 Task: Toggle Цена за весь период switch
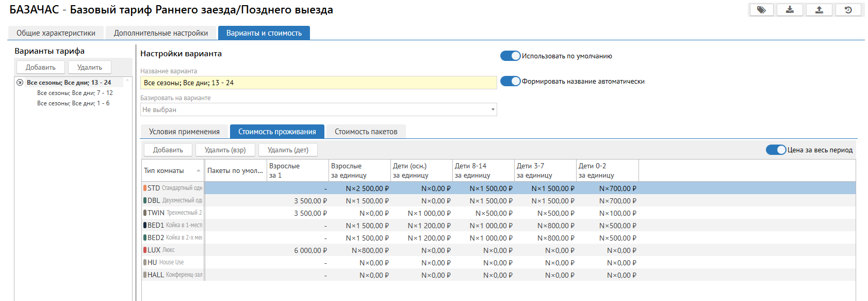(776, 150)
